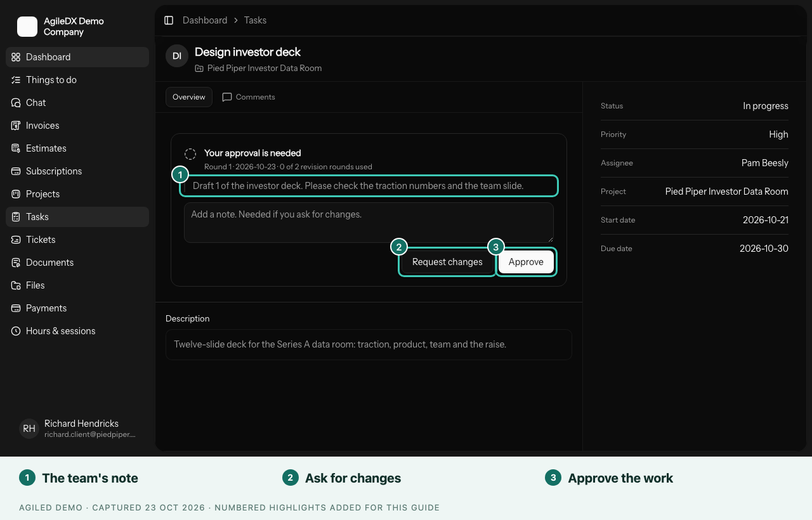Click the richard.client email text
This screenshot has height=520, width=812.
point(90,435)
